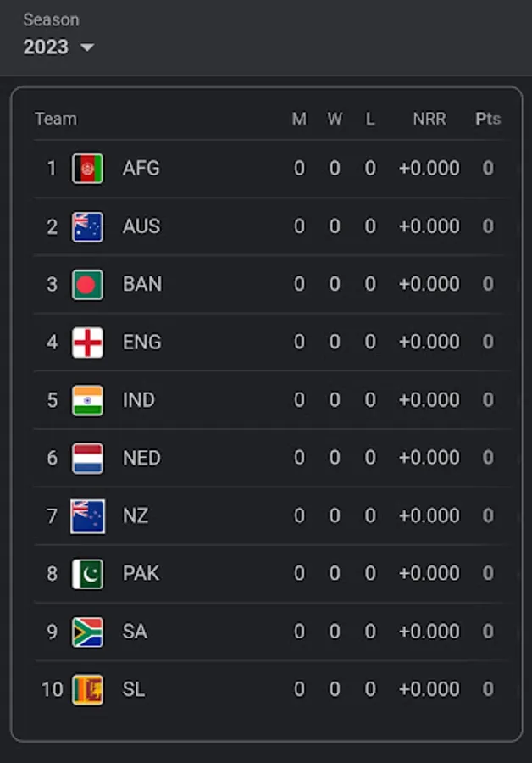Click the Pts column header

pyautogui.click(x=488, y=119)
